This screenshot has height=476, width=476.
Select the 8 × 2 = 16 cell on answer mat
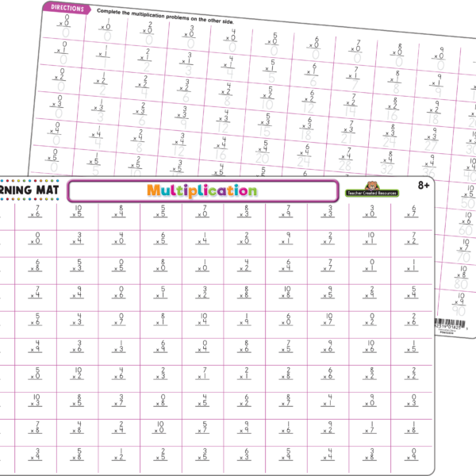point(393,109)
